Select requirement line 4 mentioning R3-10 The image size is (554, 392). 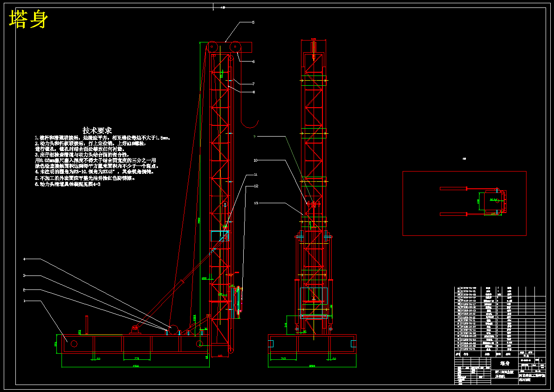pos(94,172)
